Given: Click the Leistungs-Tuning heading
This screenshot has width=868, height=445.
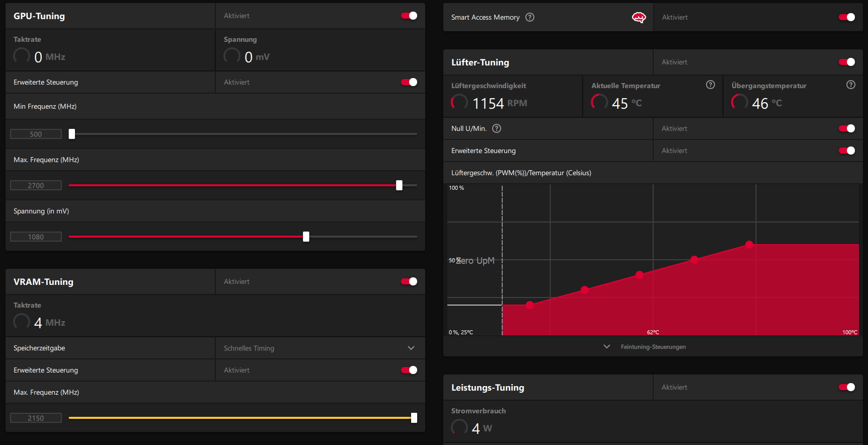Looking at the screenshot, I should pos(488,388).
